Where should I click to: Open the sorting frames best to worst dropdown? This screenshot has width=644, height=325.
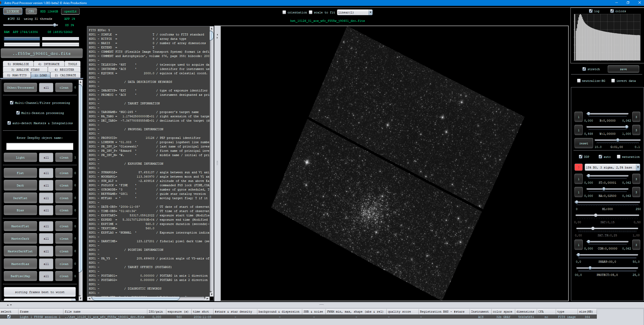[x=40, y=292]
